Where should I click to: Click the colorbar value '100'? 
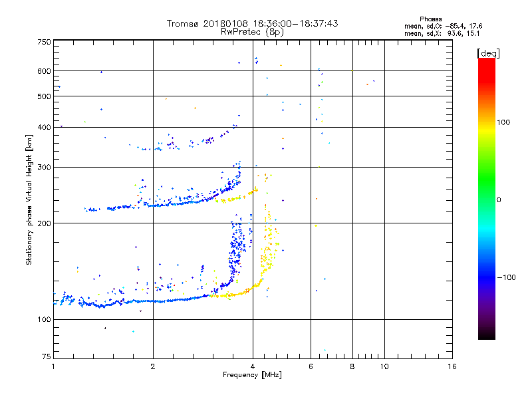click(x=503, y=122)
